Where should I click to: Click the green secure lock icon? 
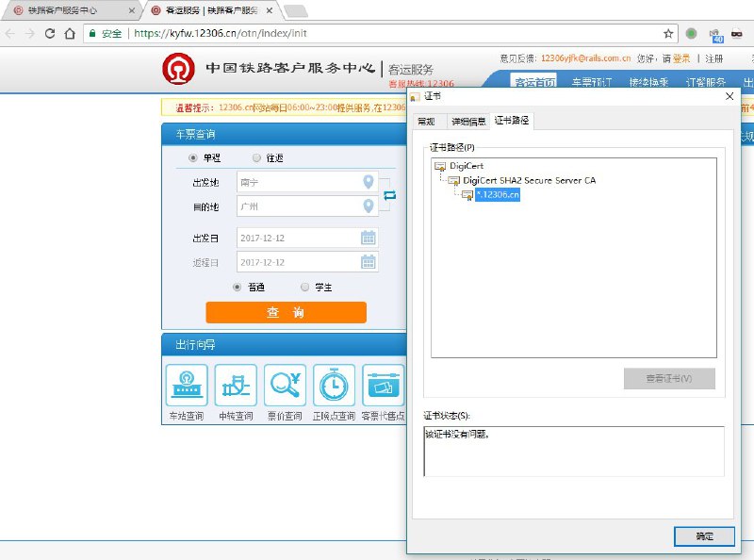(x=92, y=33)
